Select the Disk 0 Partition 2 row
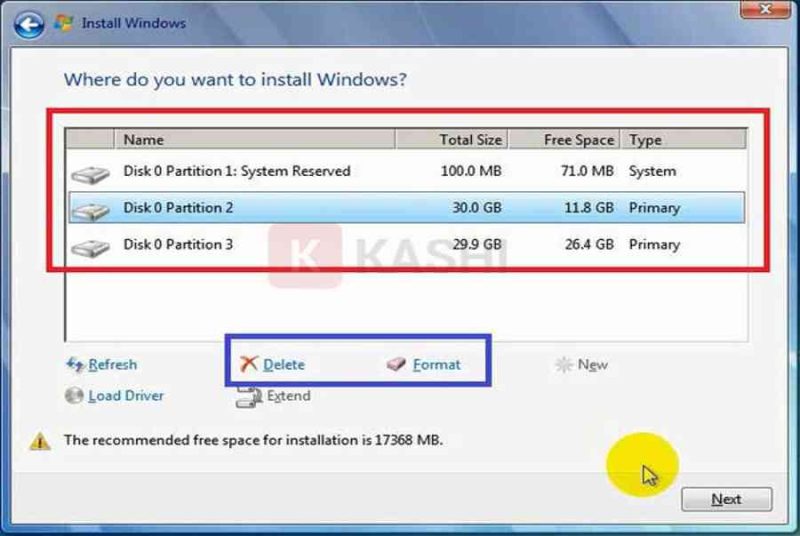The height and width of the screenshot is (536, 800). 407,208
